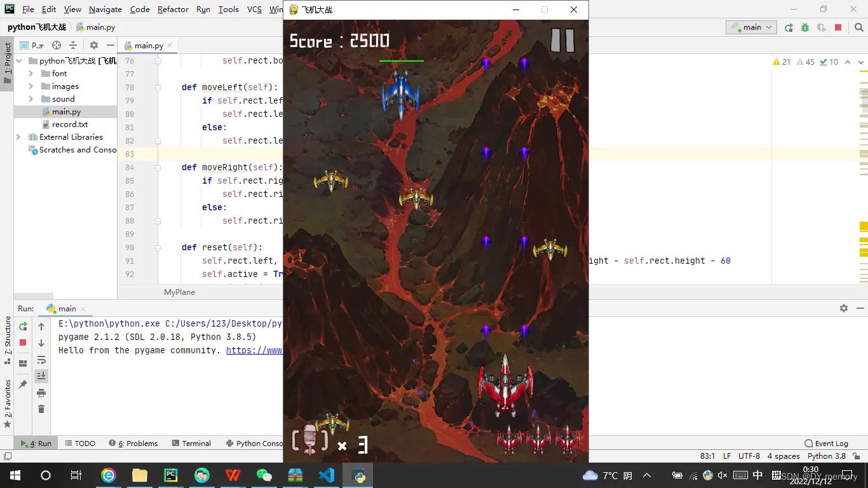
Task: Follow the pygame community link in console
Action: 253,350
